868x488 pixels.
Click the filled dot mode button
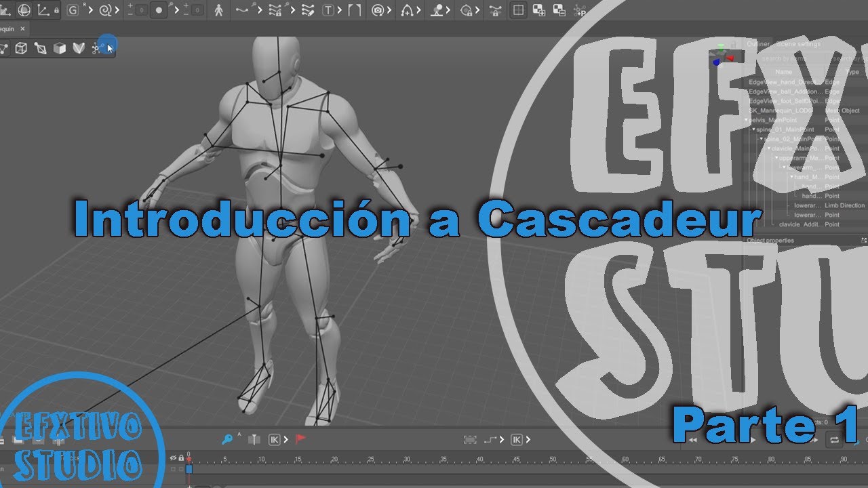[159, 10]
